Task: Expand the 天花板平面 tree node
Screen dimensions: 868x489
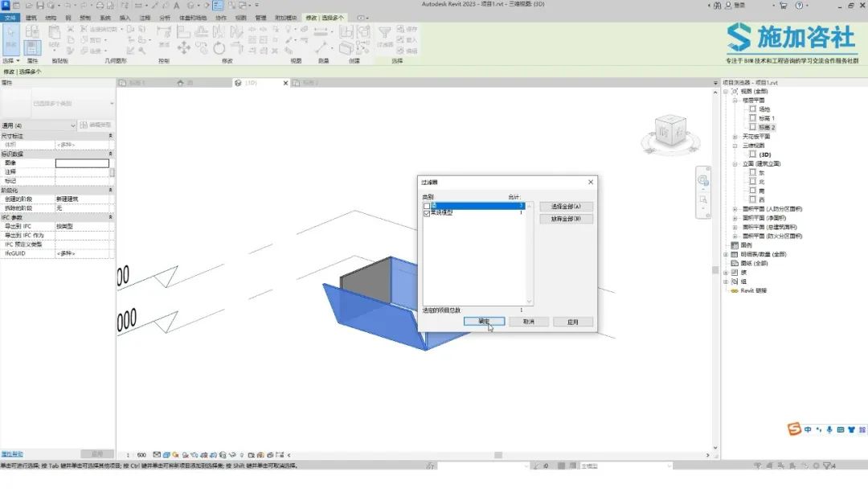Action: pos(735,137)
